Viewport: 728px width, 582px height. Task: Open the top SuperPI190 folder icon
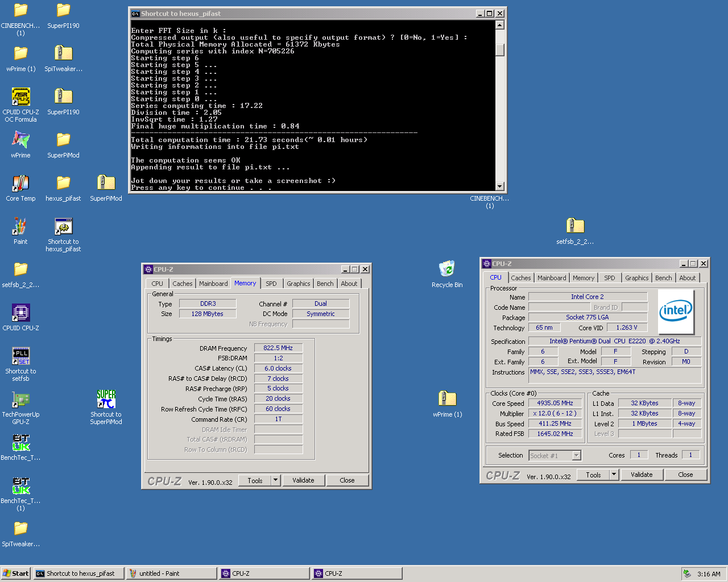(x=63, y=10)
